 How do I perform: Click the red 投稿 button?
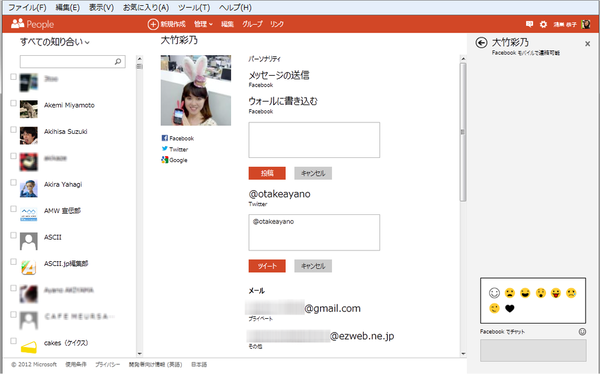[x=267, y=173]
